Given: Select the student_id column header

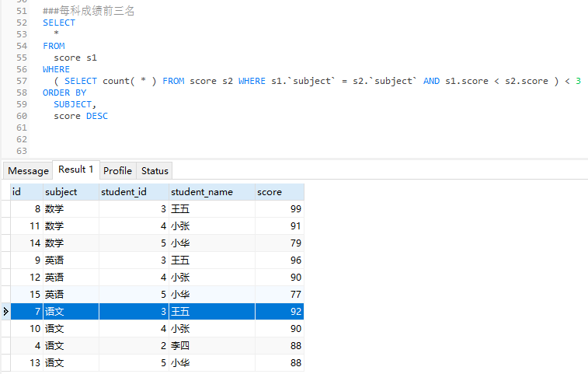Looking at the screenshot, I should [134, 192].
